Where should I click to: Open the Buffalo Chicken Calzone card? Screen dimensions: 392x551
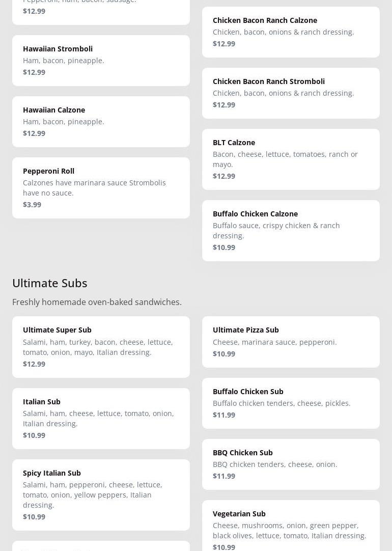(291, 230)
